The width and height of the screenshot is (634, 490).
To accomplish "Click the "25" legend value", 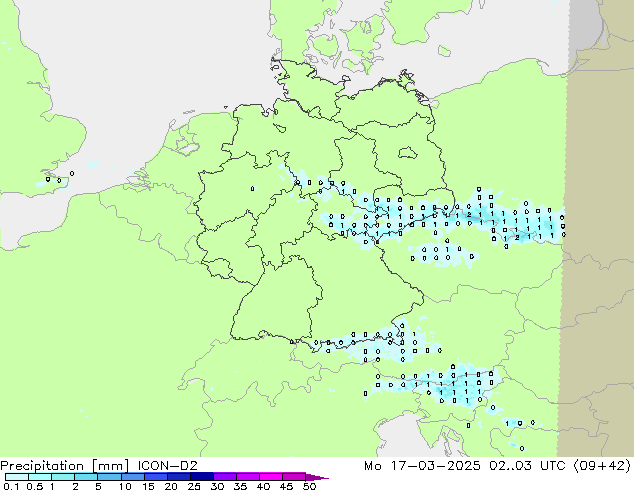I will click(194, 486).
